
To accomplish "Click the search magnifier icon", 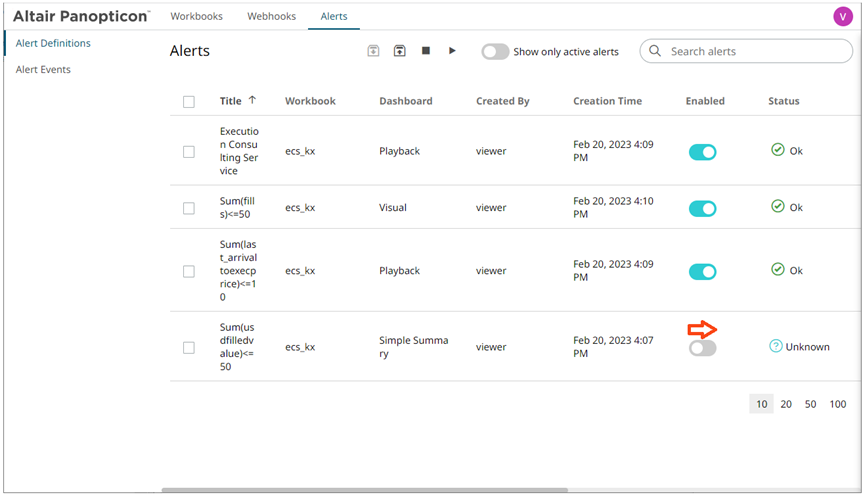I will 655,51.
